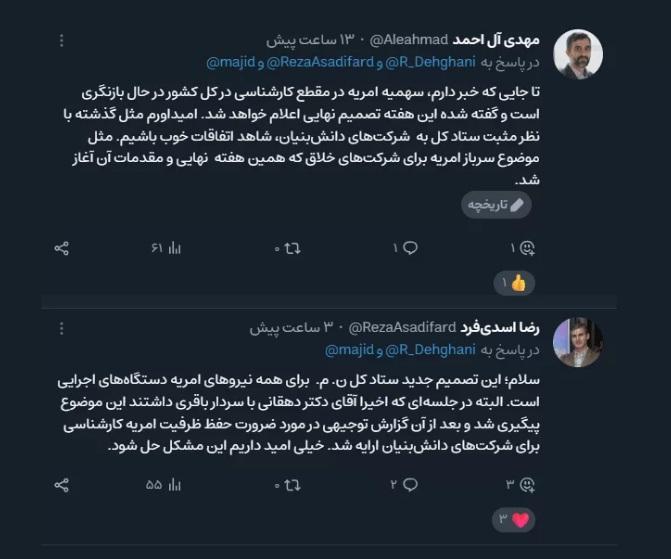This screenshot has height=559, width=671.
Task: Follow the @R_Dehghani mention in first post
Action: point(431,62)
